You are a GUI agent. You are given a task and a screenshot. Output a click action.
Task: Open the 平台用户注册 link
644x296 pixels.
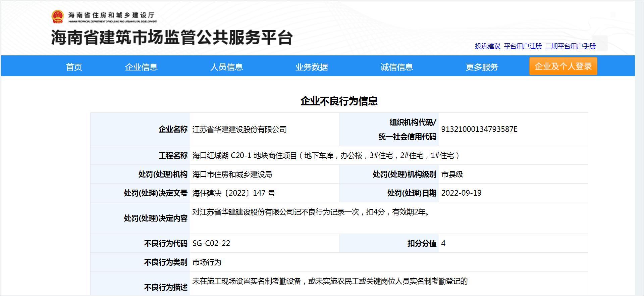point(523,46)
